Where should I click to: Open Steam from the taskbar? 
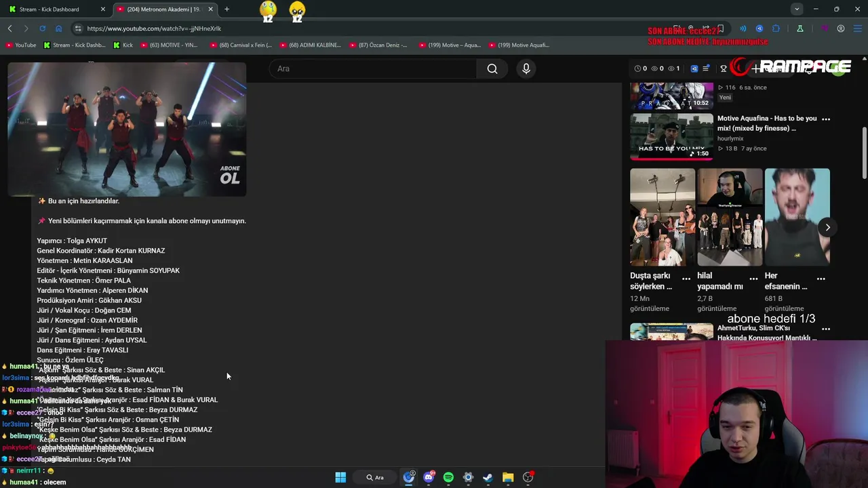tap(488, 477)
